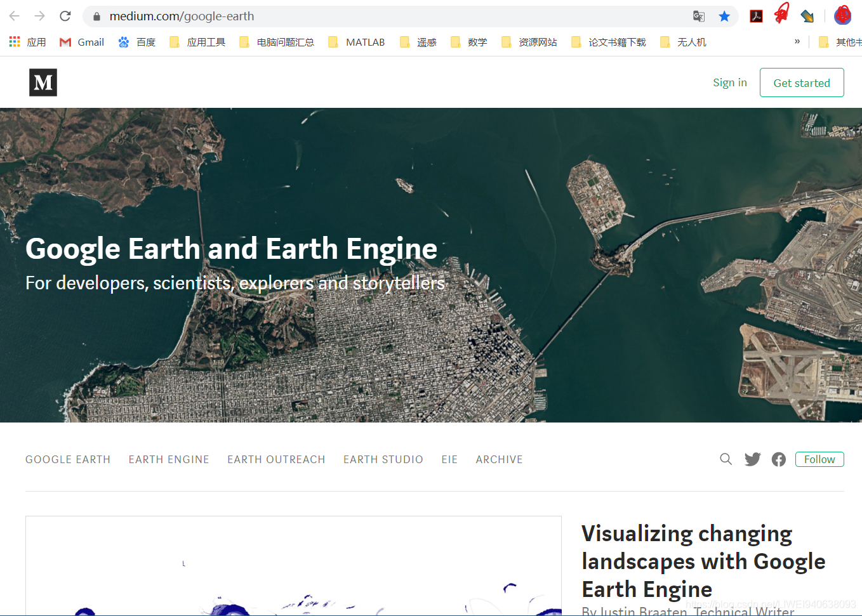Click the address bar URL field
Screen dimensions: 862x616
pos(394,16)
